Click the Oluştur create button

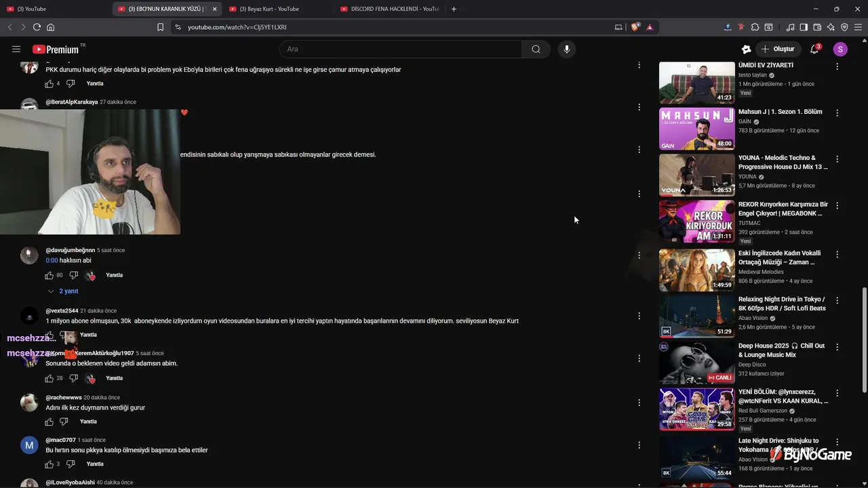[778, 49]
